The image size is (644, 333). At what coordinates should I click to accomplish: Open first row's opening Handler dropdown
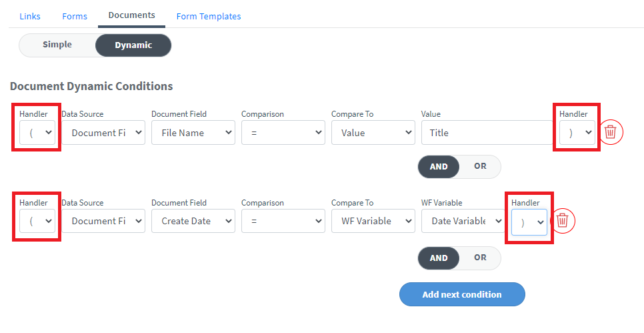click(x=37, y=132)
